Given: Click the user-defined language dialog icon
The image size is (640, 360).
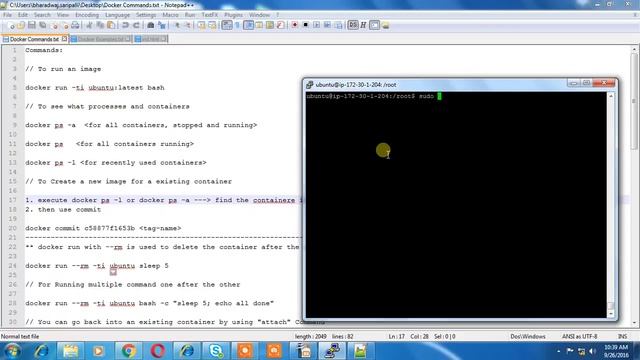Looking at the screenshot, I should [x=259, y=25].
